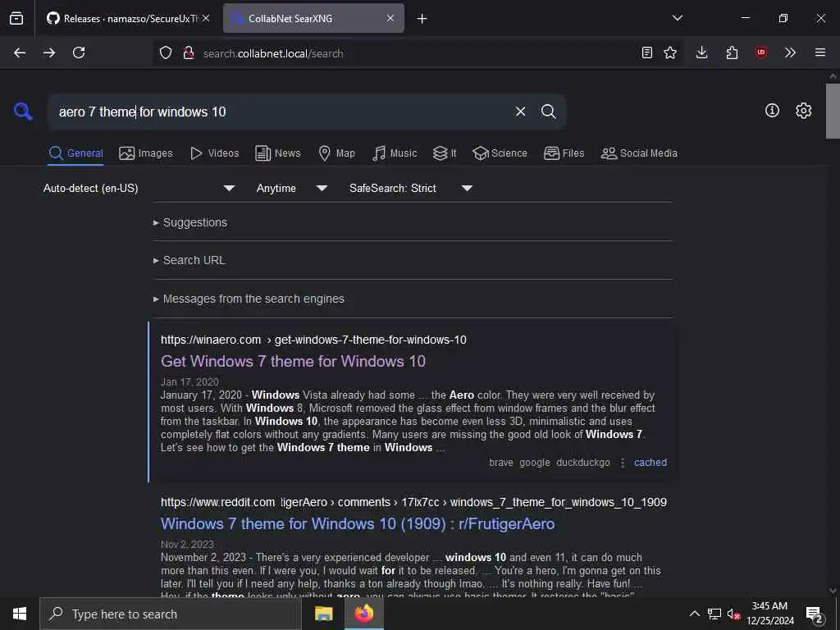The width and height of the screenshot is (840, 630).
Task: Close the CollabNet SearXNG tab
Action: [x=390, y=18]
